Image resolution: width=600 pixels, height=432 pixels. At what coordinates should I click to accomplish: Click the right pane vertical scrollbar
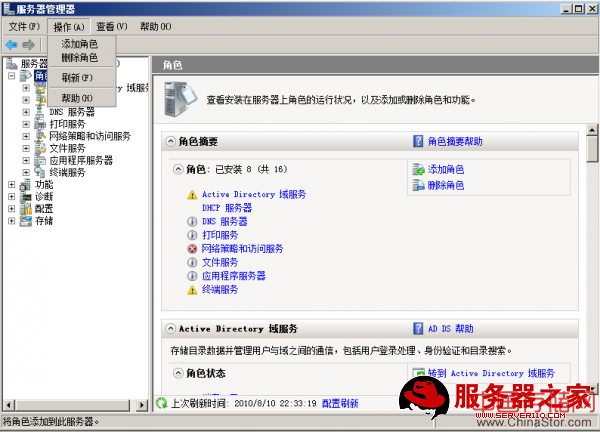[592, 250]
